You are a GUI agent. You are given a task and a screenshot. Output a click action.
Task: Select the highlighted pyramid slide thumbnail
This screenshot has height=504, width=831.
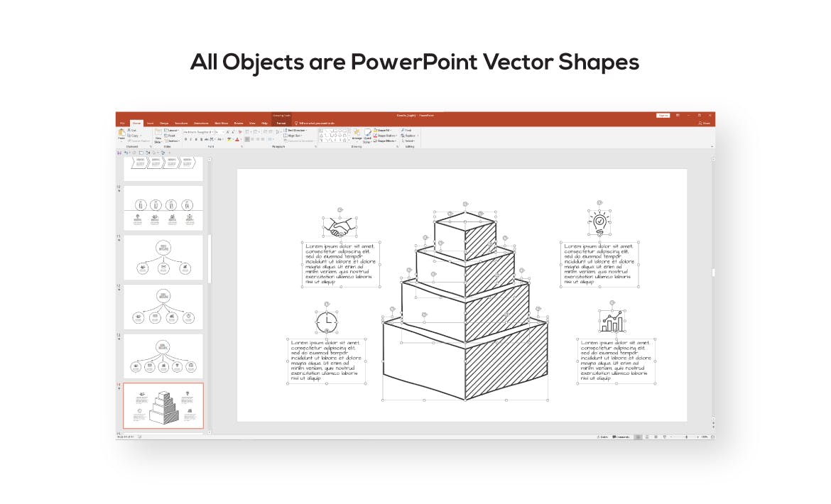coord(163,405)
